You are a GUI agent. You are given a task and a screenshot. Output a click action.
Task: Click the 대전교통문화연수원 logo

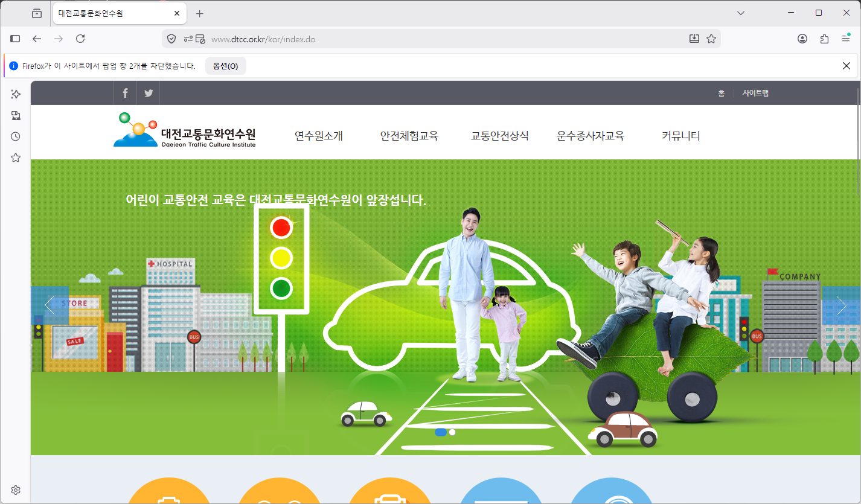coord(185,130)
